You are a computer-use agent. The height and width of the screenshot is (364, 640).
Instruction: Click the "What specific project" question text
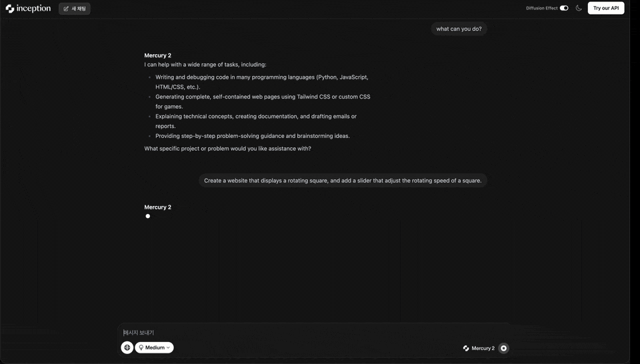tap(227, 149)
